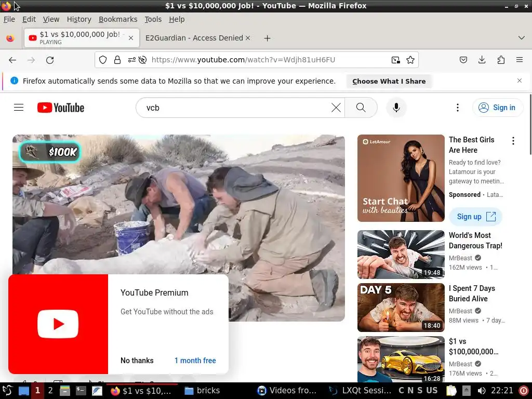Open World's Most Dangerous Trap thumbnail
Screen dimensions: 532x399
pos(401,255)
